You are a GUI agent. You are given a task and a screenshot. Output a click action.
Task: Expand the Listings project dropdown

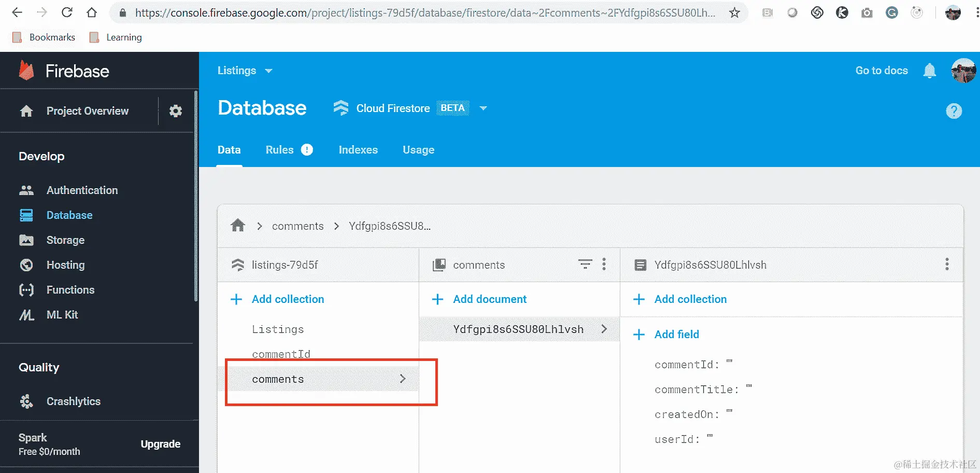click(268, 71)
